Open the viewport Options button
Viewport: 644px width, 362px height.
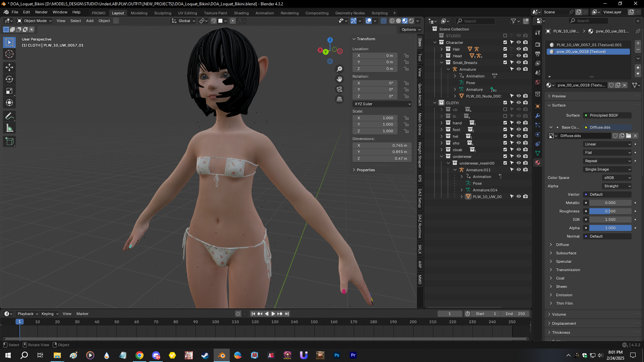click(411, 29)
